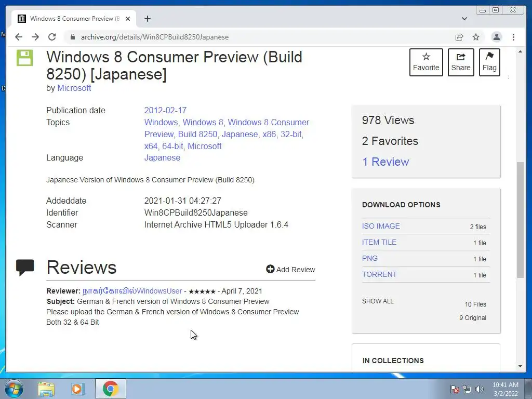Image resolution: width=532 pixels, height=399 pixels.
Task: Click the network tray icon
Action: tap(467, 389)
